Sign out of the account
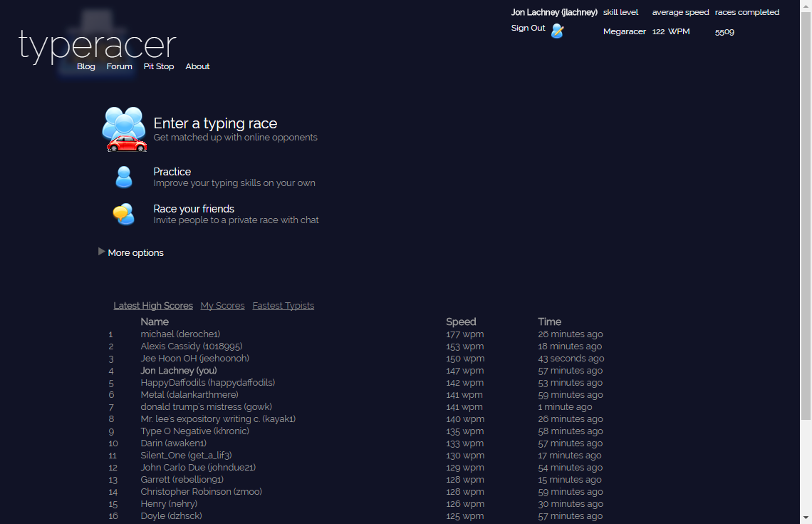Viewport: 812px width, 524px height. (529, 28)
